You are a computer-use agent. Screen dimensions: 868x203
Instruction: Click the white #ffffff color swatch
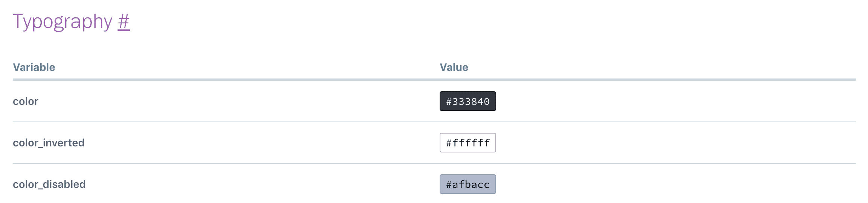(x=468, y=143)
